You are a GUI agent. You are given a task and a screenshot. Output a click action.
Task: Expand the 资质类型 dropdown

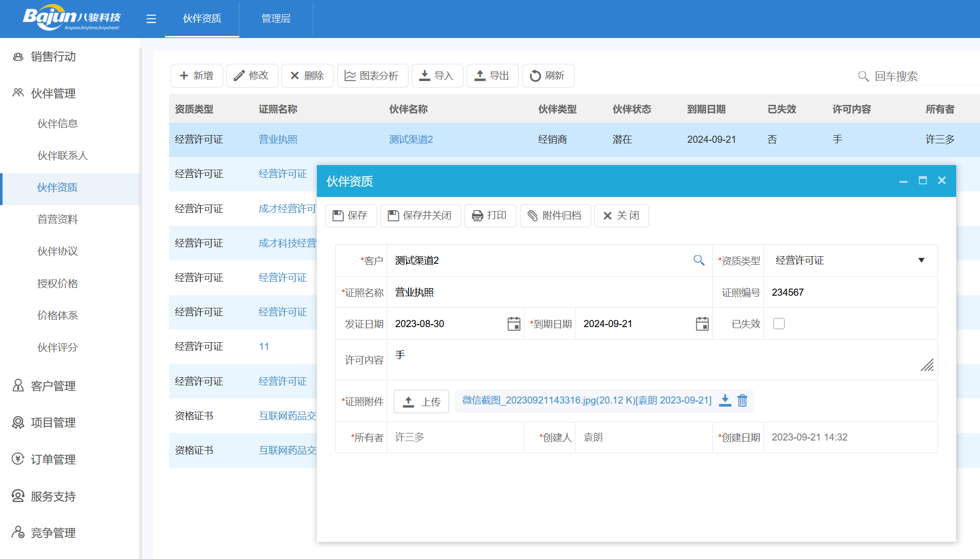(921, 260)
